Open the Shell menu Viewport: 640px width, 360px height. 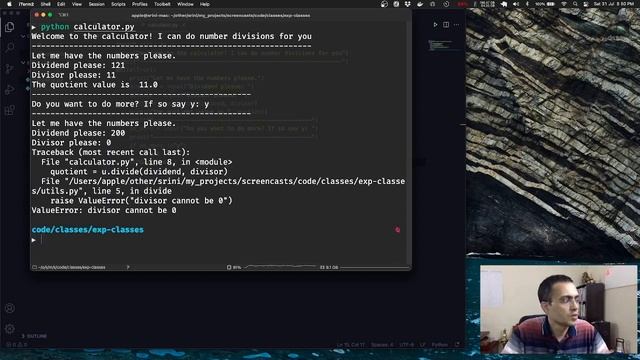point(46,4)
